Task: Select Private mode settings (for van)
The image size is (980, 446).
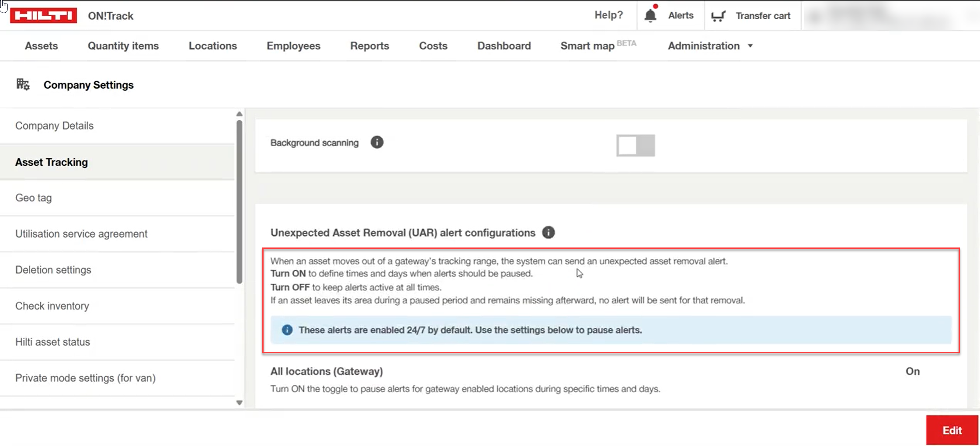Action: point(85,378)
